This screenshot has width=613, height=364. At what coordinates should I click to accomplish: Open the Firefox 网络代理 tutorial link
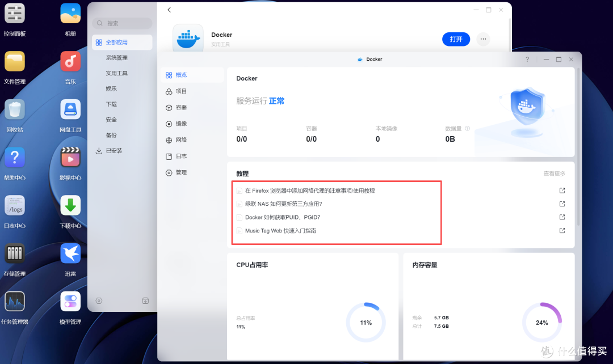click(x=310, y=191)
